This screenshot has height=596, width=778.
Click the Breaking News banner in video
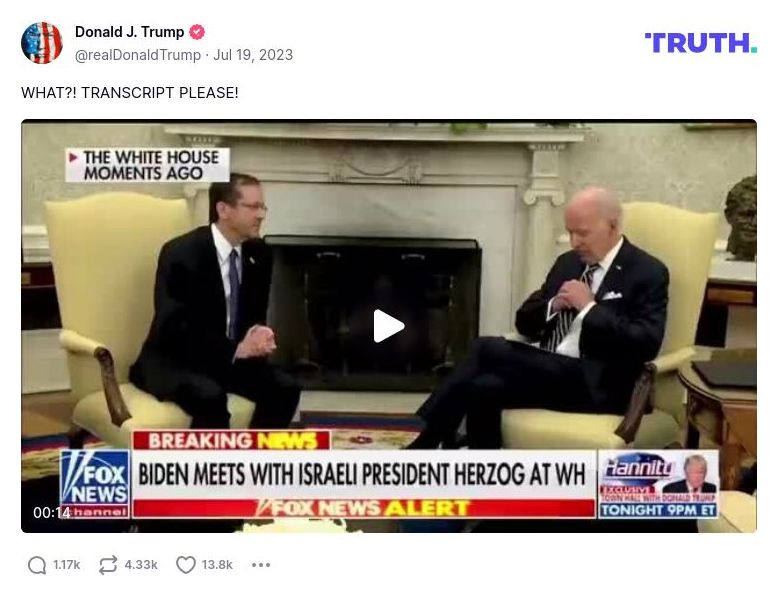231,440
